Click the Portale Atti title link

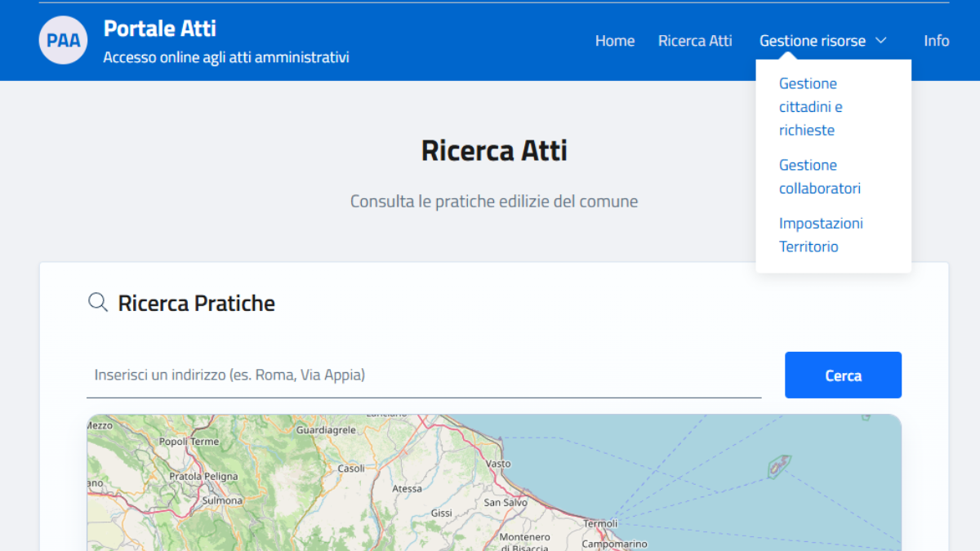coord(160,29)
